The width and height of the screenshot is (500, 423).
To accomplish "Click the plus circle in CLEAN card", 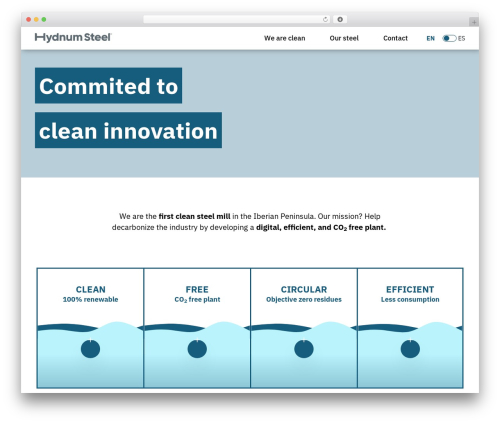I will (x=90, y=349).
